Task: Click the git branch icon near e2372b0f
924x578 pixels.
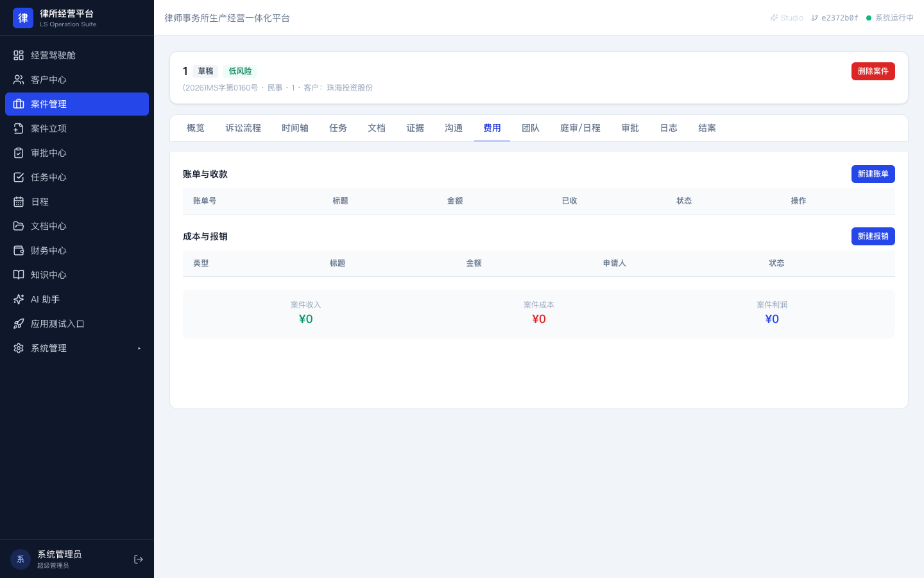Action: [815, 18]
